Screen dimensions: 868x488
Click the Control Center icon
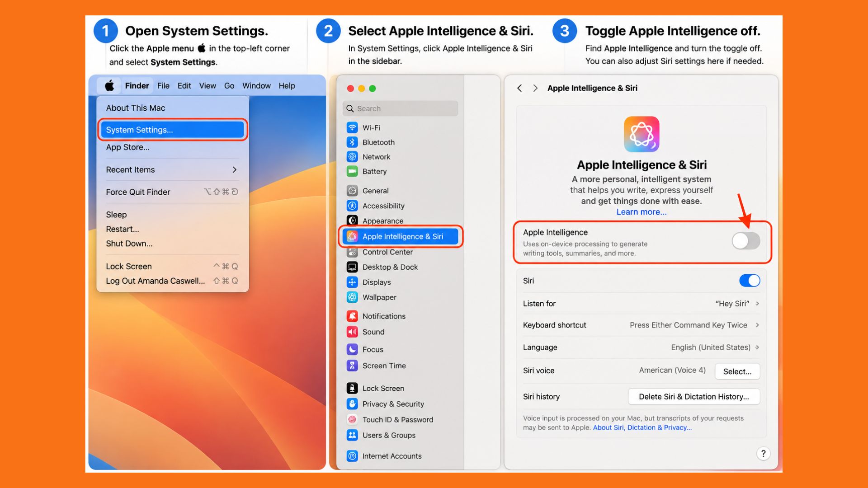[352, 252]
